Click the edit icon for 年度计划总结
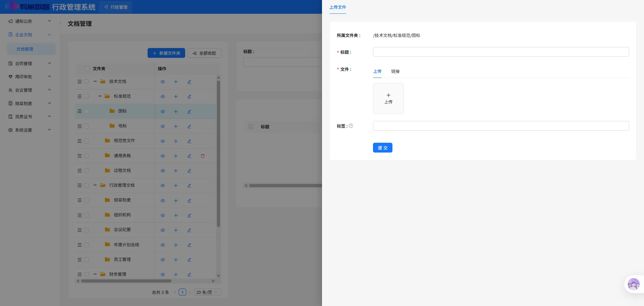 [189, 245]
